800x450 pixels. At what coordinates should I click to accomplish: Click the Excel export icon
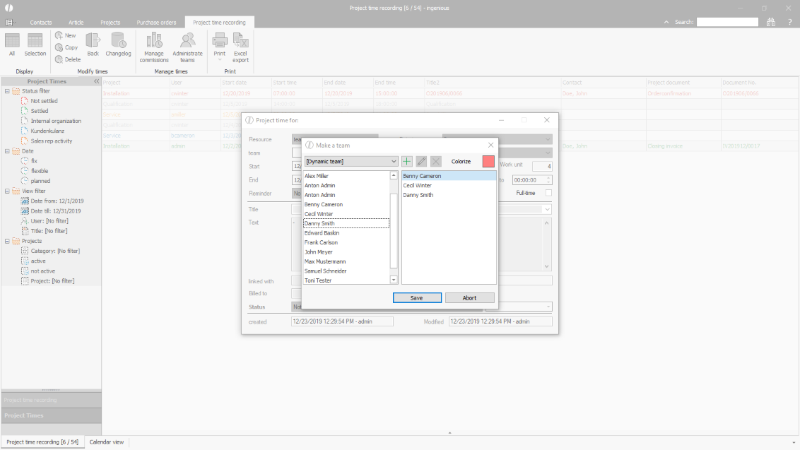point(241,46)
